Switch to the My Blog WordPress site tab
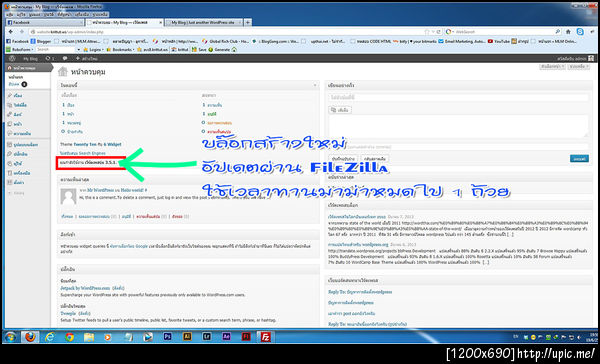600x364 pixels. pyautogui.click(x=204, y=23)
